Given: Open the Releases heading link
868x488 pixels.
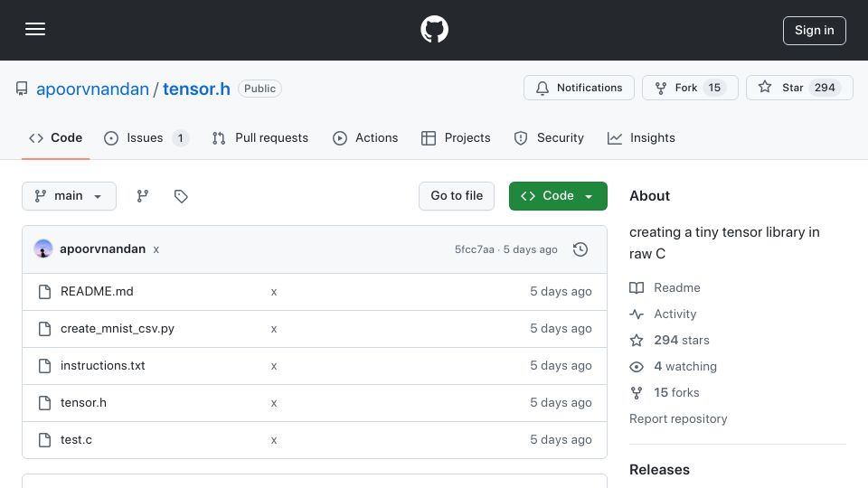Looking at the screenshot, I should pos(659,470).
